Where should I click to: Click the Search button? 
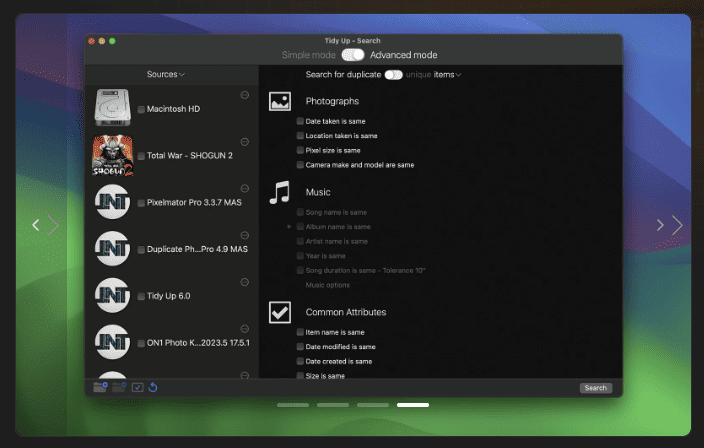pyautogui.click(x=595, y=388)
